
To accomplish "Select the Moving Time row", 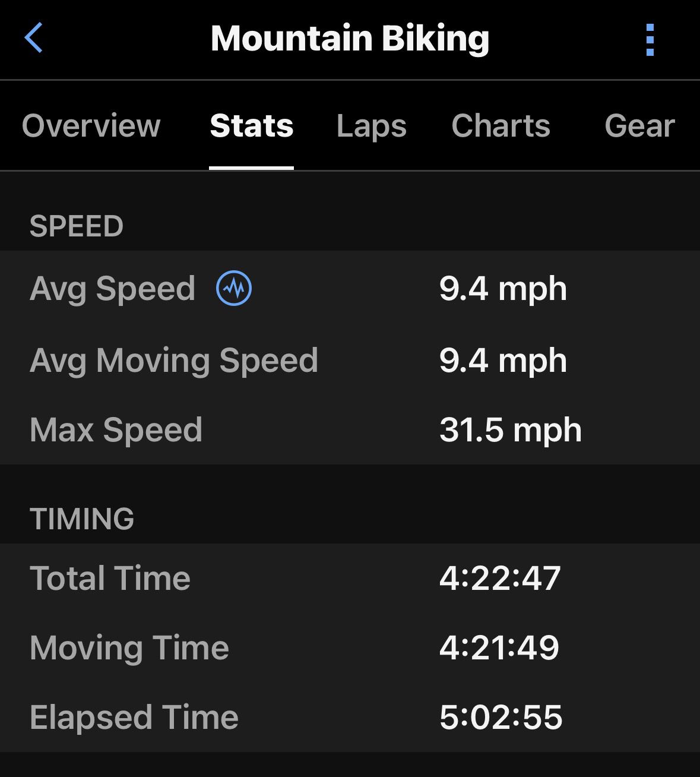I will [350, 647].
